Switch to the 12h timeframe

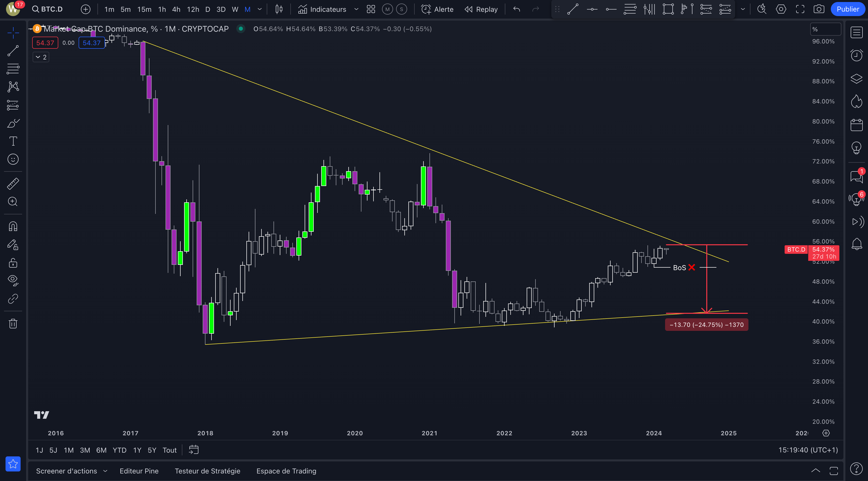193,9
